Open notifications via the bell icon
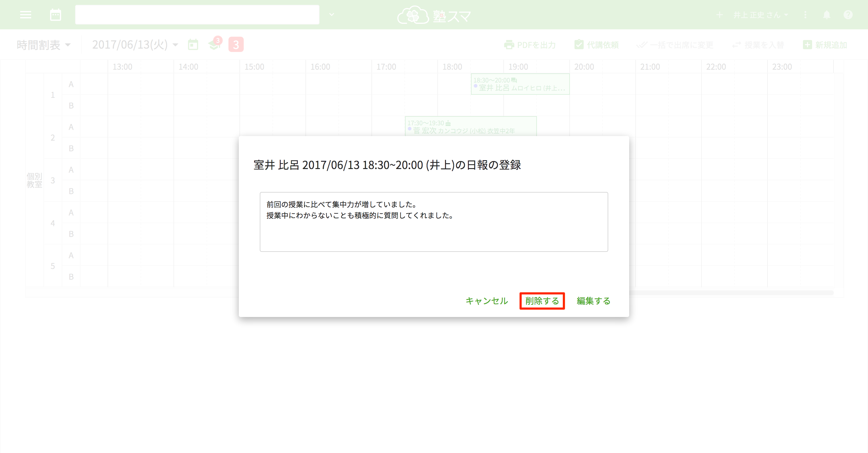Screen dimensions: 868x453 pos(826,14)
